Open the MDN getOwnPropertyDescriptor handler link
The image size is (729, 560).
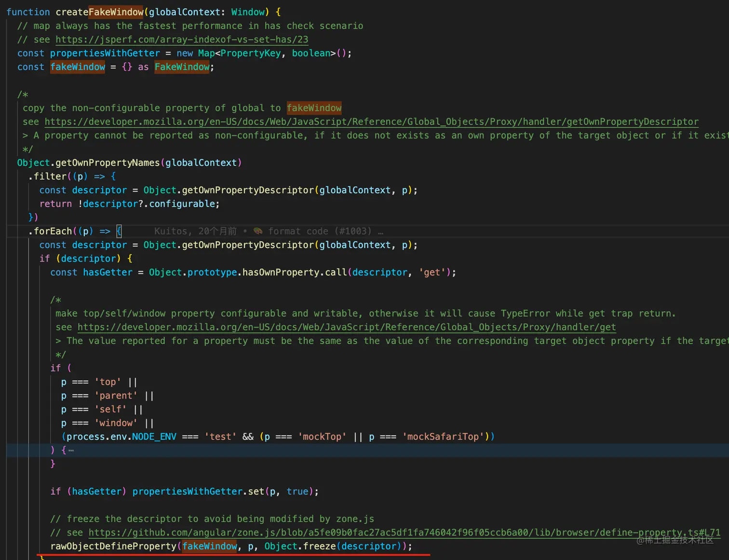372,122
